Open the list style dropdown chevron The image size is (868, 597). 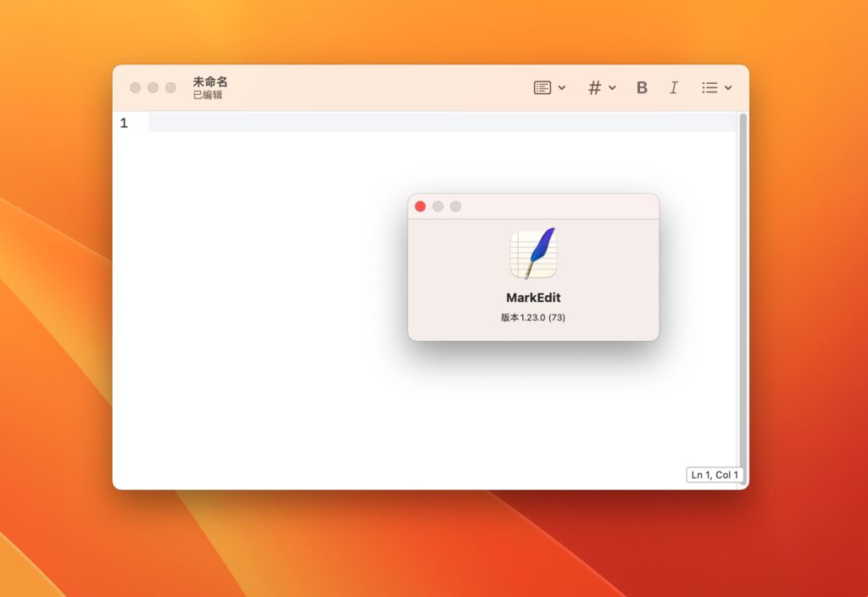730,87
